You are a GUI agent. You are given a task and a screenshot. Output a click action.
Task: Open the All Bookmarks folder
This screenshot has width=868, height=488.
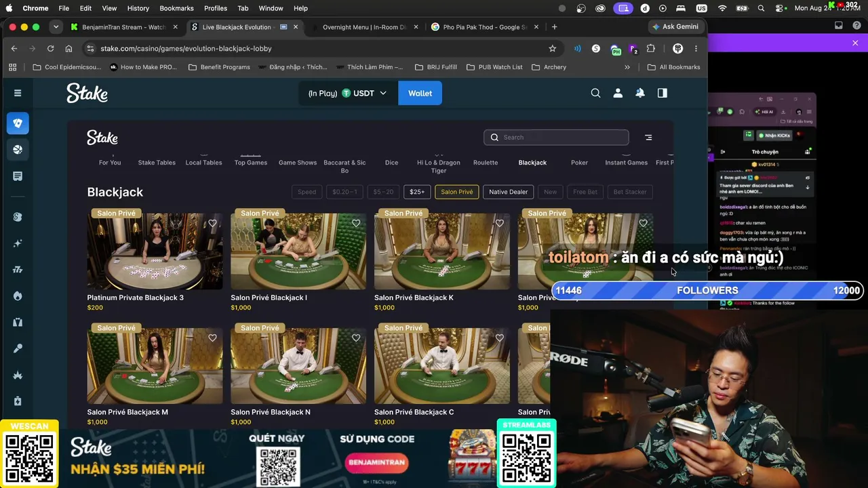(674, 67)
